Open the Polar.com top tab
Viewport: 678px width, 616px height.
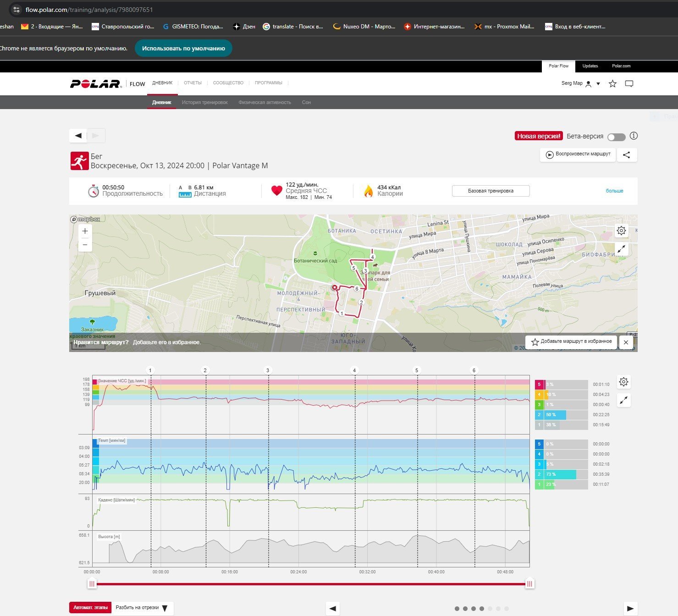coord(621,66)
